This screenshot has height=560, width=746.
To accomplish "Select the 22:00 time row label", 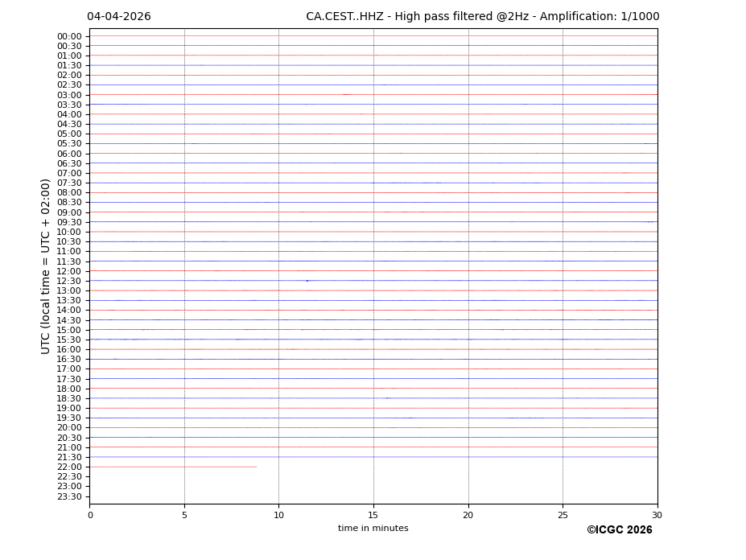I will tap(69, 467).
